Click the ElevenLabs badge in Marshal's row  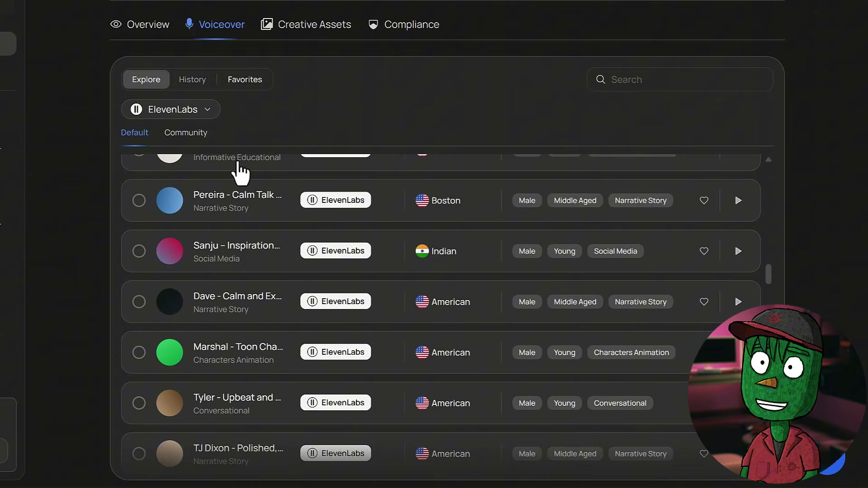335,352
